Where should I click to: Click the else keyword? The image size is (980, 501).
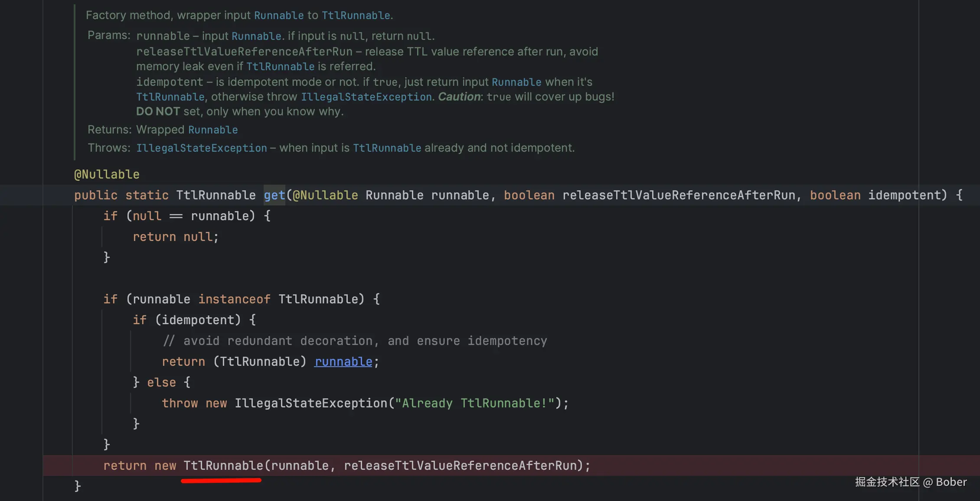coord(161,383)
